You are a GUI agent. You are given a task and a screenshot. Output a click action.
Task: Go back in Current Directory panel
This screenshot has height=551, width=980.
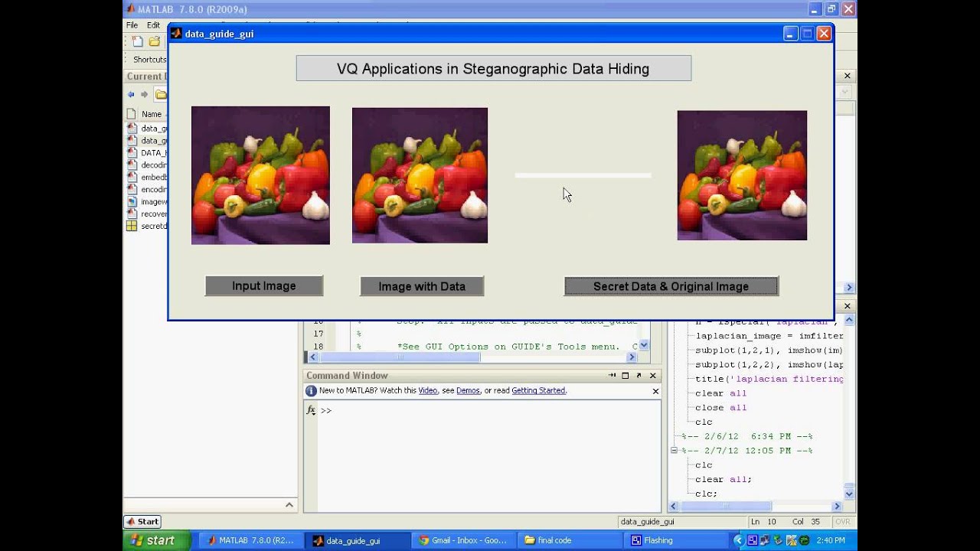point(131,94)
